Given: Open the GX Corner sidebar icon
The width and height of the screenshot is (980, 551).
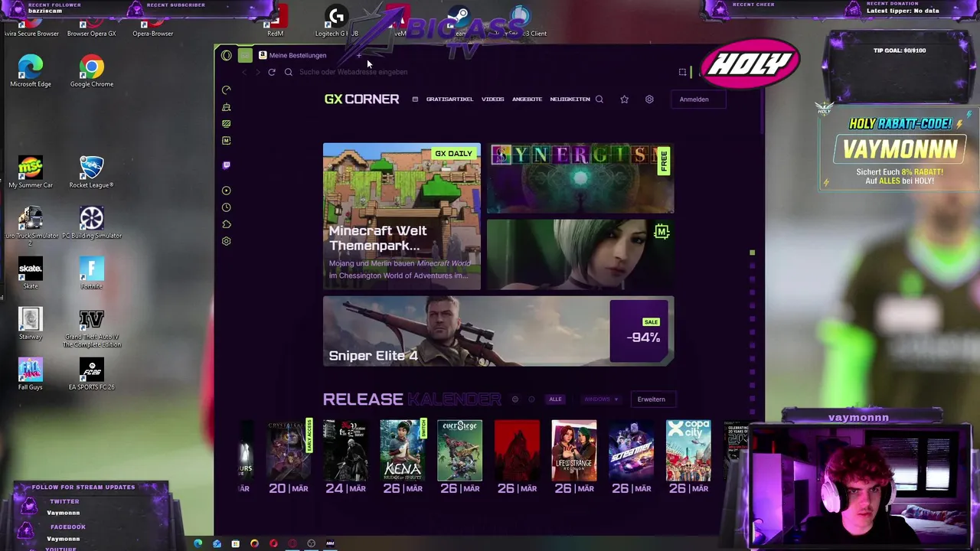Looking at the screenshot, I should coord(227,123).
